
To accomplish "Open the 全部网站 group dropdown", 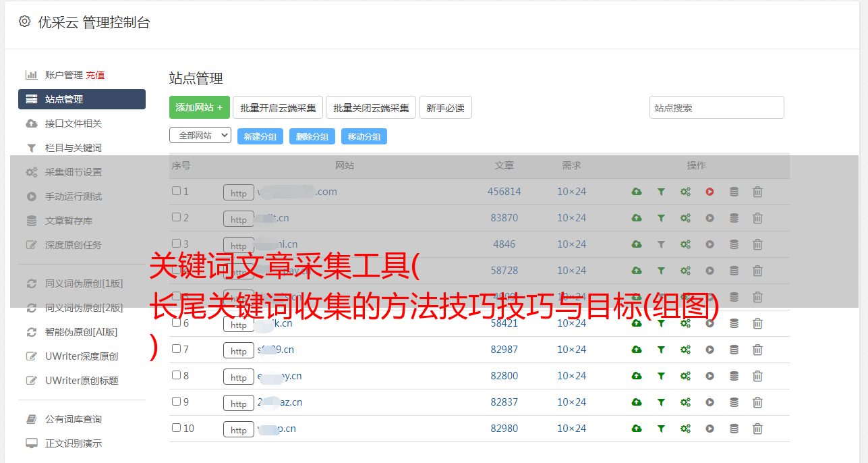I will coord(200,136).
